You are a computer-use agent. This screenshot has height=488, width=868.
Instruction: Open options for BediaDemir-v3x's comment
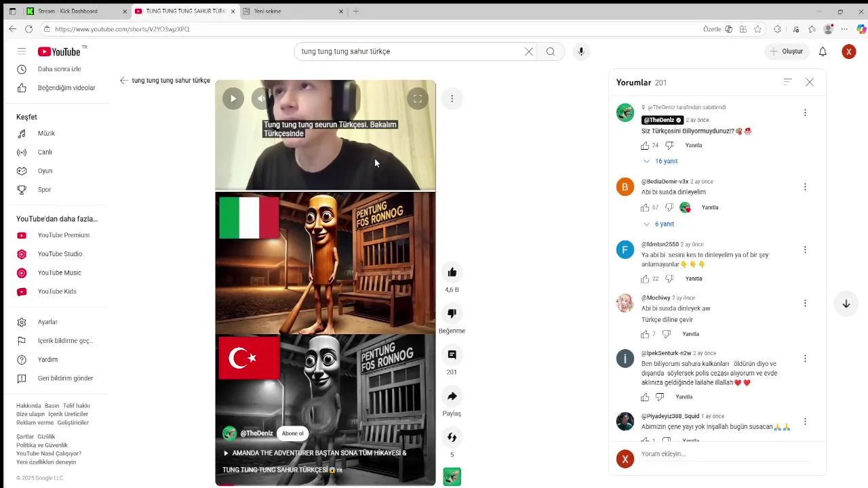tap(805, 187)
